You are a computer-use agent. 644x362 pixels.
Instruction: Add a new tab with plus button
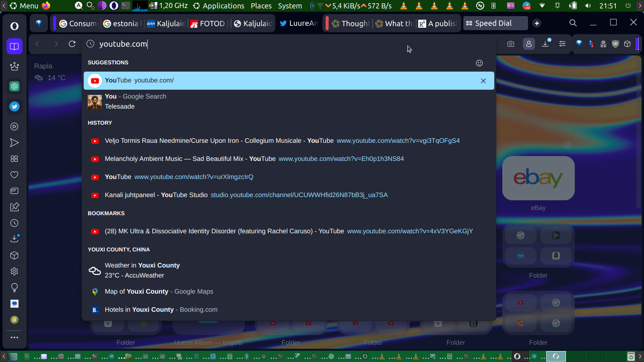click(537, 23)
